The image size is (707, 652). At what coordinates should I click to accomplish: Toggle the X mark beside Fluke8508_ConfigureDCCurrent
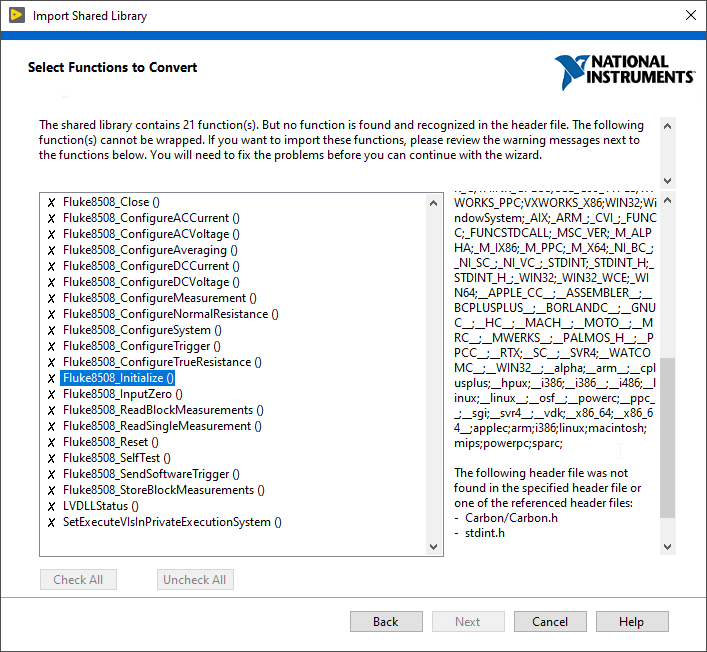click(x=51, y=266)
